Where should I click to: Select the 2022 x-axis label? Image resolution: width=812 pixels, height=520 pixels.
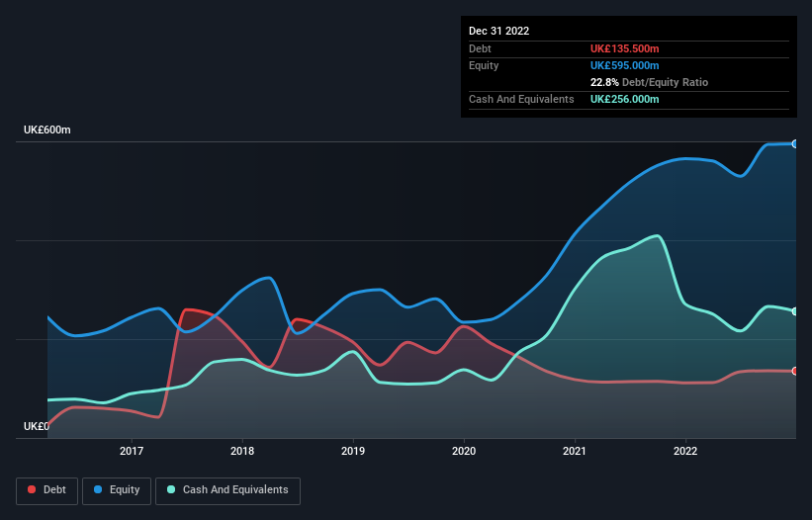685,451
